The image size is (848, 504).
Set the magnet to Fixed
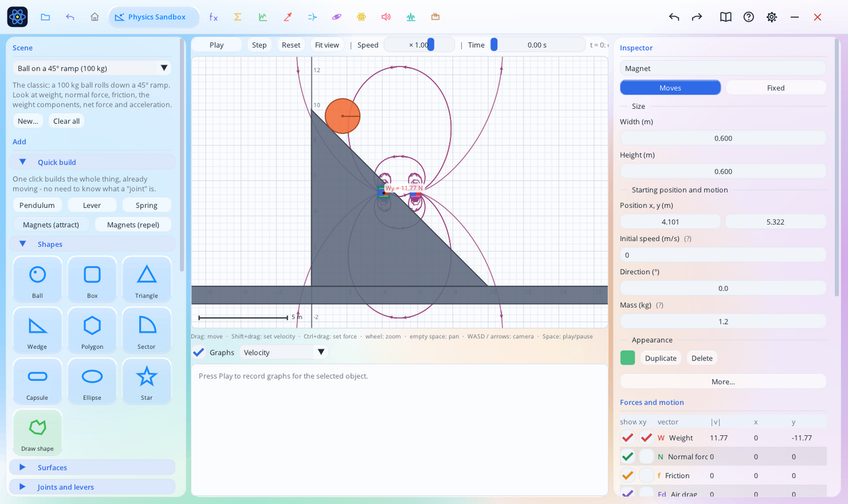[x=776, y=88]
